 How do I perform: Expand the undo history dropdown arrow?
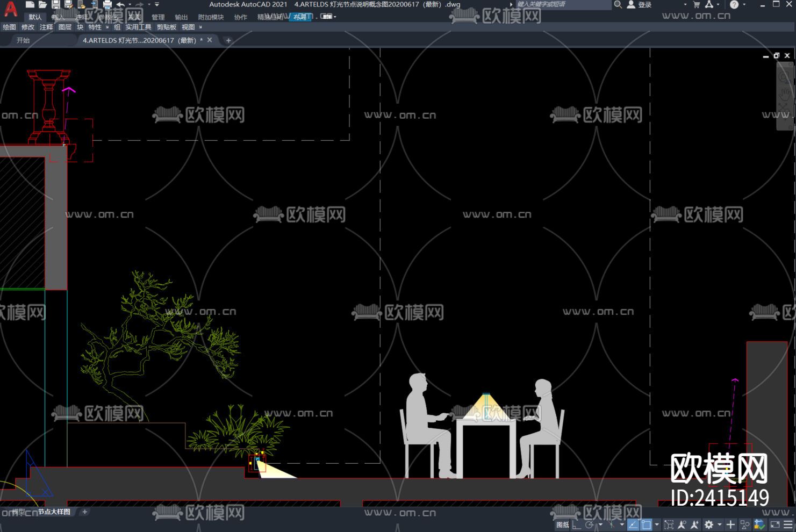(x=130, y=4)
